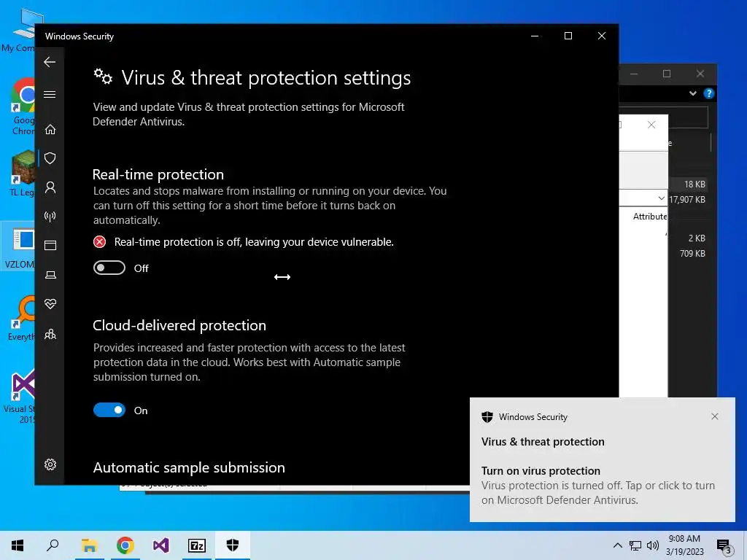Screen dimensions: 747x560
Task: Click the help question mark in background window
Action: pyautogui.click(x=709, y=93)
